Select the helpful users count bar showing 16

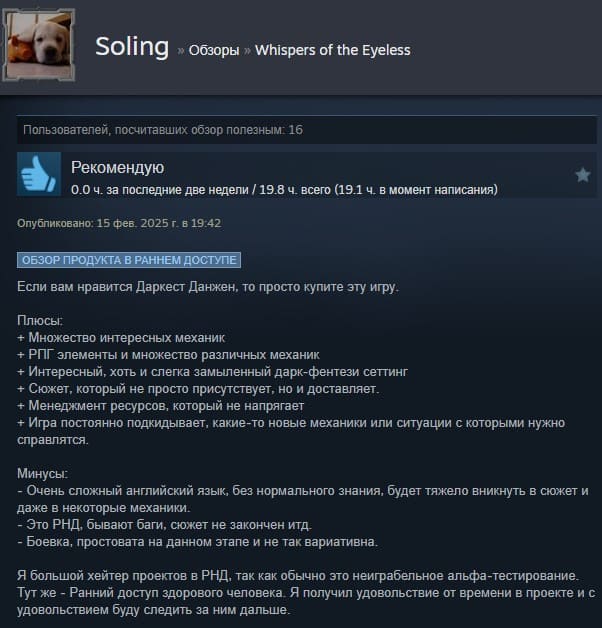tap(306, 130)
